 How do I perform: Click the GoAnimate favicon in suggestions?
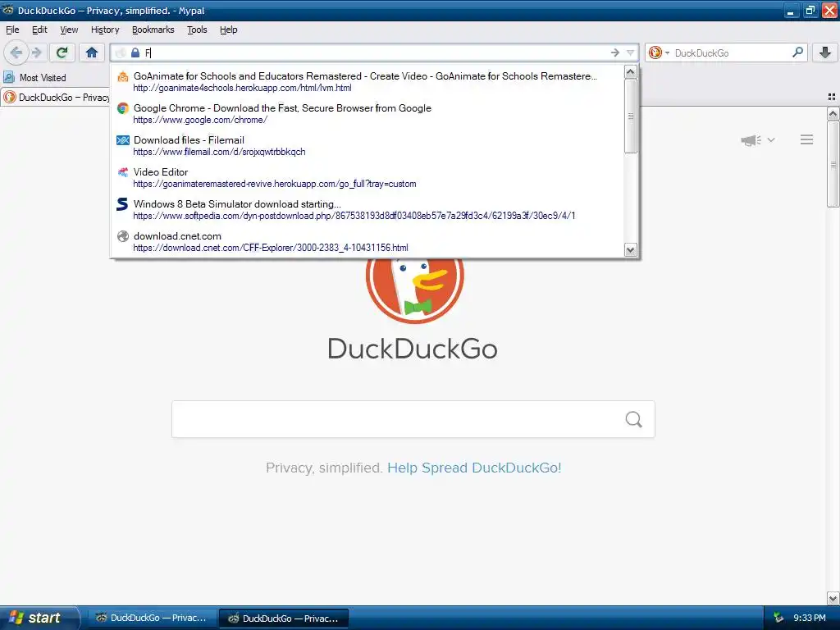(123, 76)
